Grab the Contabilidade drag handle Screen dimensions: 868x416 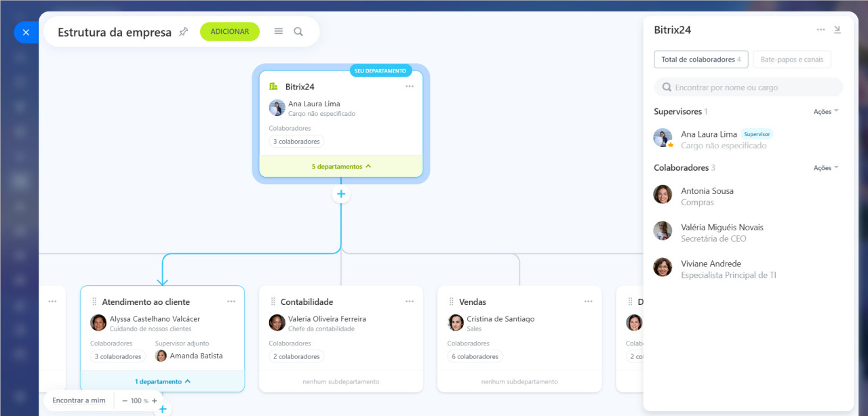(x=273, y=301)
